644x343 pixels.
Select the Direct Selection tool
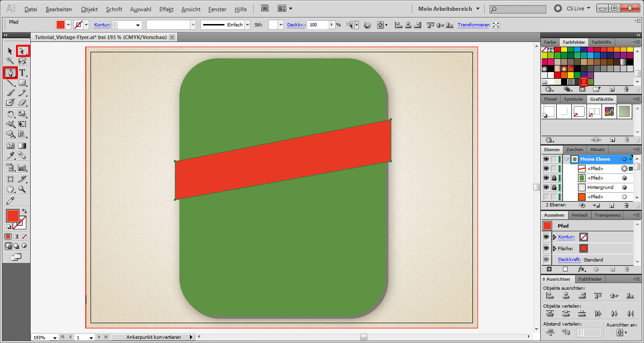(22, 50)
